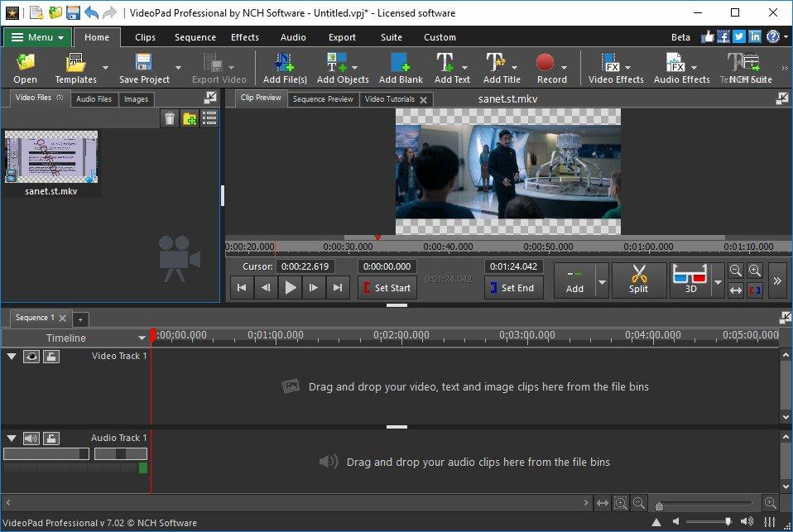Click the undo arrow in title bar
This screenshot has height=532, width=793.
coord(92,12)
